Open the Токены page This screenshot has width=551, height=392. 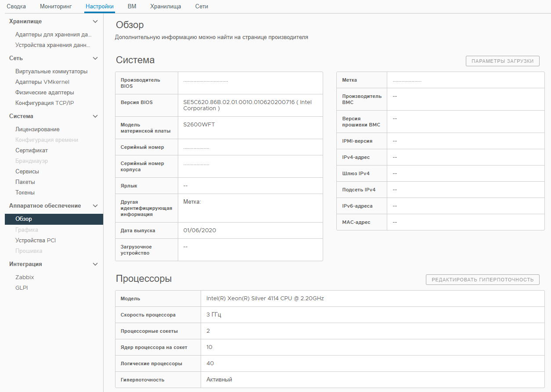tap(25, 193)
